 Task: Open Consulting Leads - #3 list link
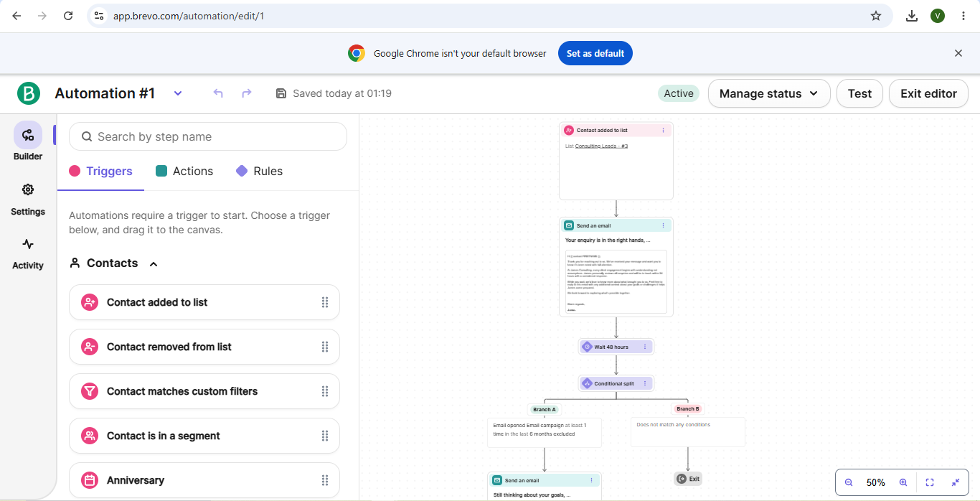click(601, 146)
